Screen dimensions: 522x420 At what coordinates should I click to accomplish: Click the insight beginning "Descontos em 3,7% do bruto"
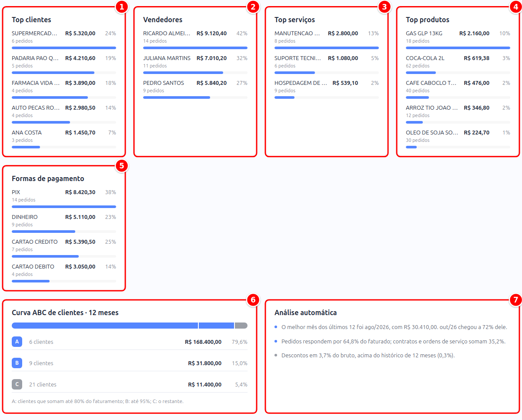pyautogui.click(x=368, y=356)
